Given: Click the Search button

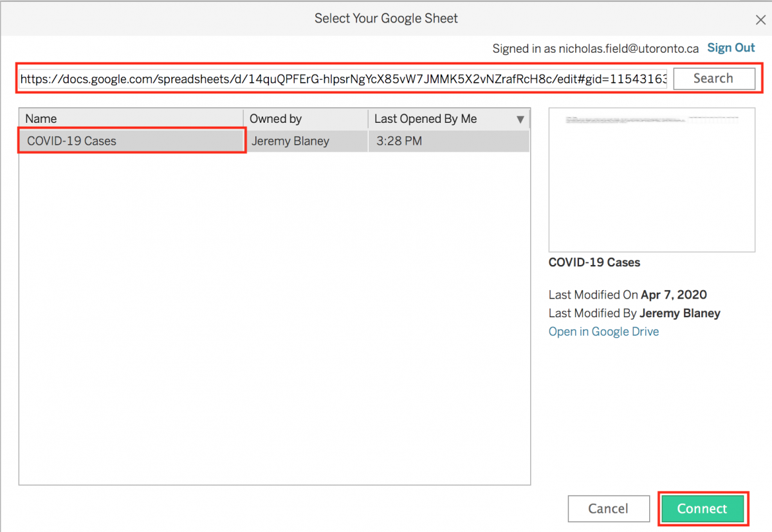Looking at the screenshot, I should 714,78.
